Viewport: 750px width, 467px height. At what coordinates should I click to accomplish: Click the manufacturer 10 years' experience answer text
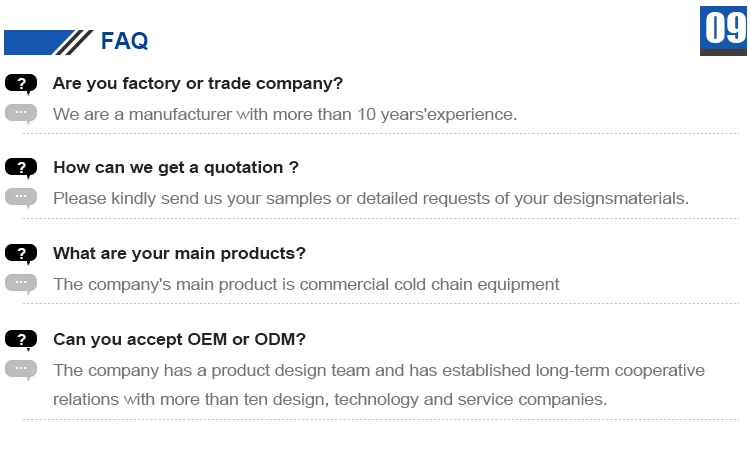pyautogui.click(x=285, y=114)
